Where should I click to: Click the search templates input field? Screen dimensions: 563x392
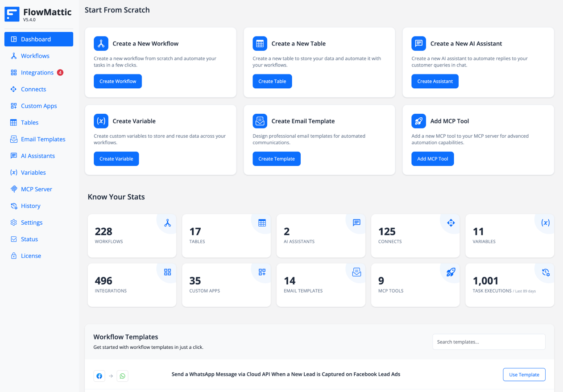point(488,342)
